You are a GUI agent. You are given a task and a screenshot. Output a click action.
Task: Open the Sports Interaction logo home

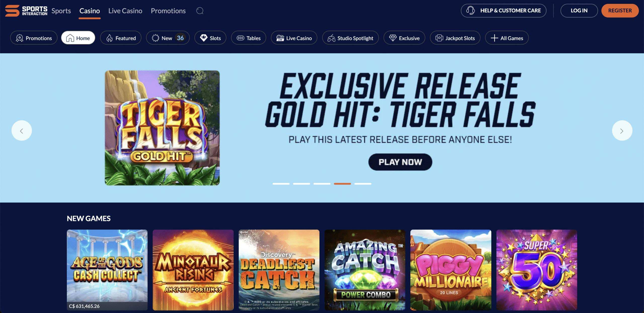click(26, 11)
